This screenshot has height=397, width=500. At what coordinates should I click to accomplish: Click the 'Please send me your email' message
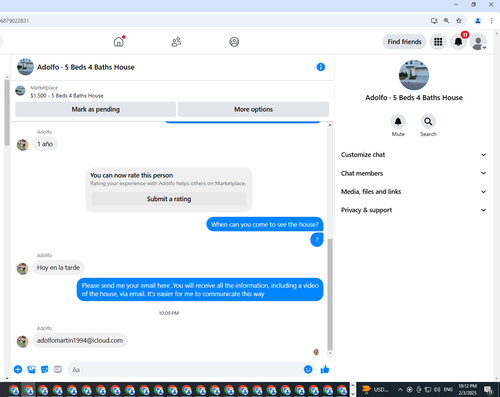click(200, 290)
